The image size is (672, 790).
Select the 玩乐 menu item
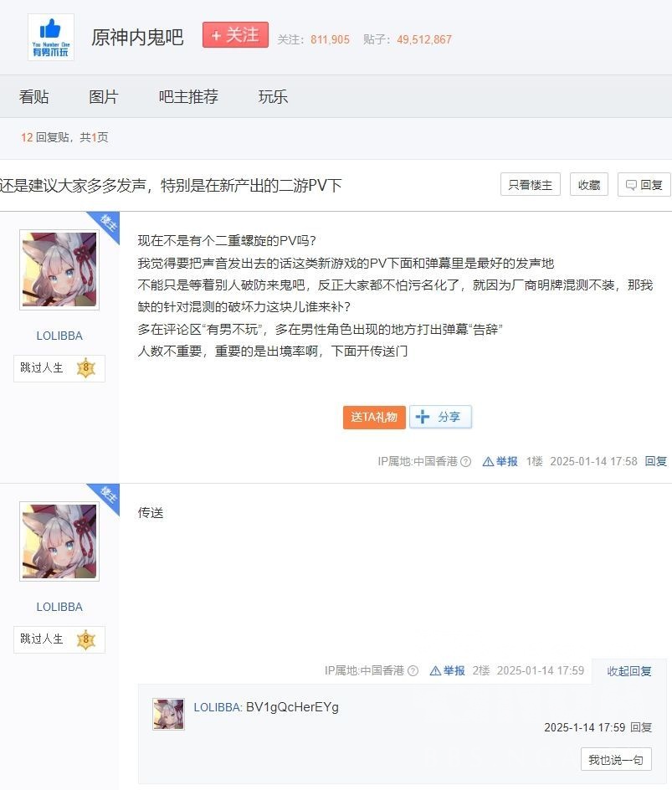point(274,96)
